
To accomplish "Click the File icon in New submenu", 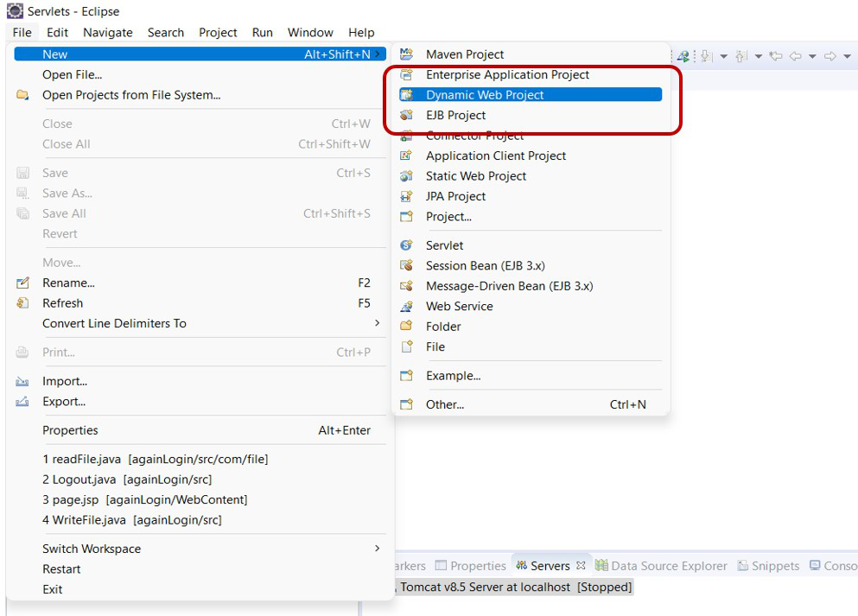I will 406,346.
